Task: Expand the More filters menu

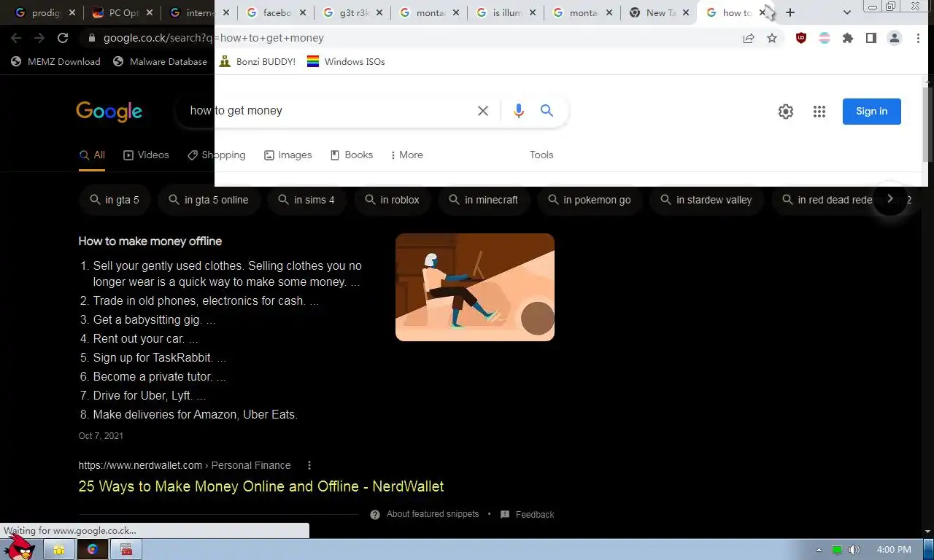Action: coord(407,155)
